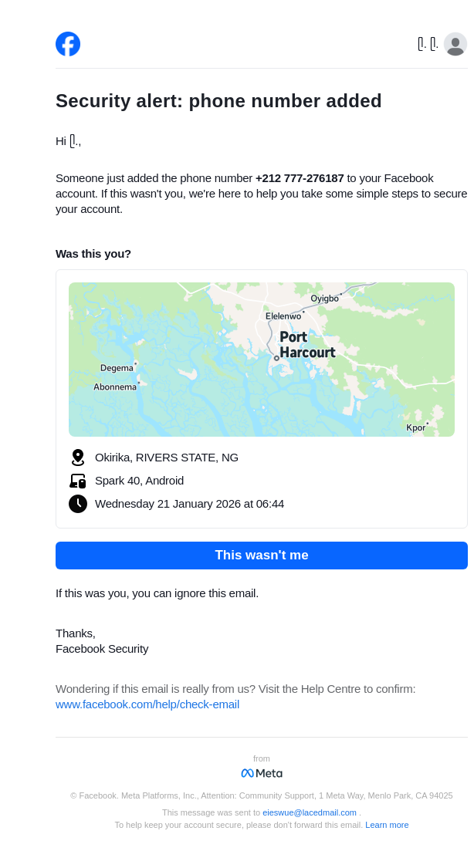This screenshot has height=868, width=474.
Task: Click the Okirika, RIVERS STATE location text
Action: 167,458
